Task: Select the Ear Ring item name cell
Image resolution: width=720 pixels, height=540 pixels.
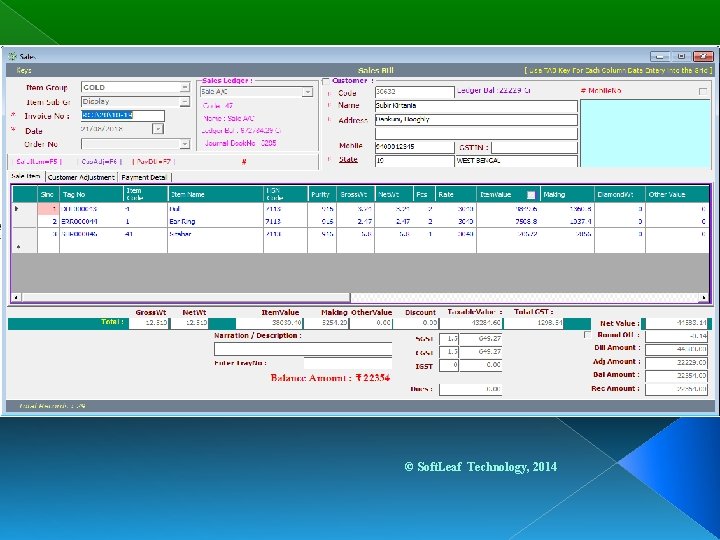Action: pos(215,221)
